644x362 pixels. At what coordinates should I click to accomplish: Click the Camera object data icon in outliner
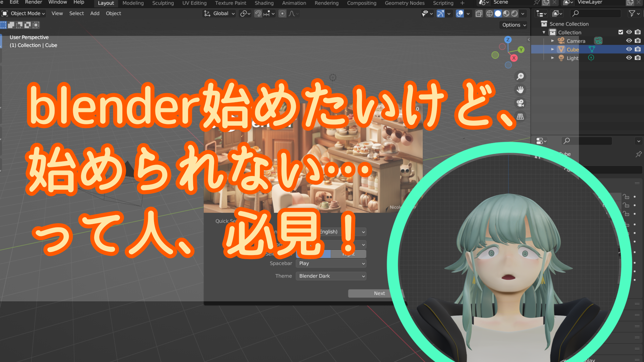pyautogui.click(x=598, y=41)
